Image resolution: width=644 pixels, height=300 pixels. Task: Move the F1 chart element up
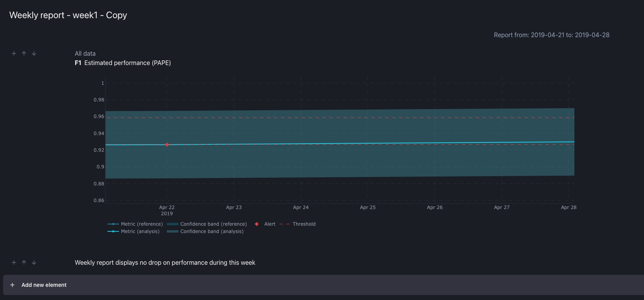(24, 53)
